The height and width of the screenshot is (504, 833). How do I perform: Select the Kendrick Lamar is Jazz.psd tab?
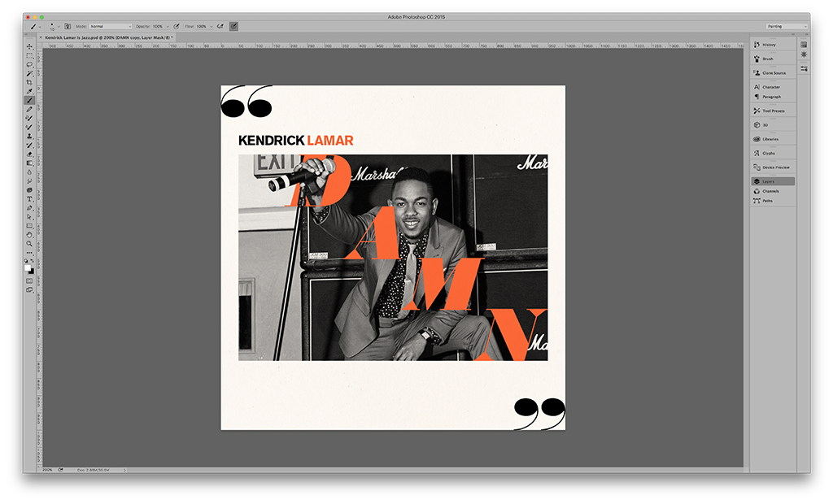pyautogui.click(x=108, y=37)
